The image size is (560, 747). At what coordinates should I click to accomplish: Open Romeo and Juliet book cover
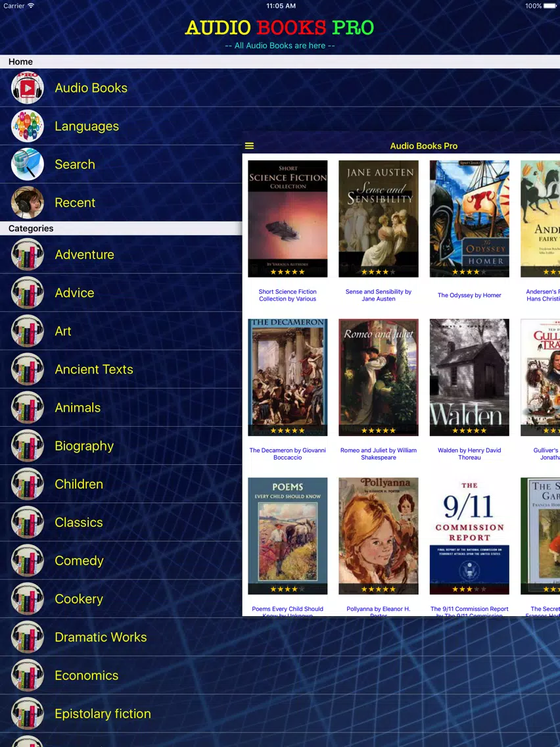[x=379, y=377]
